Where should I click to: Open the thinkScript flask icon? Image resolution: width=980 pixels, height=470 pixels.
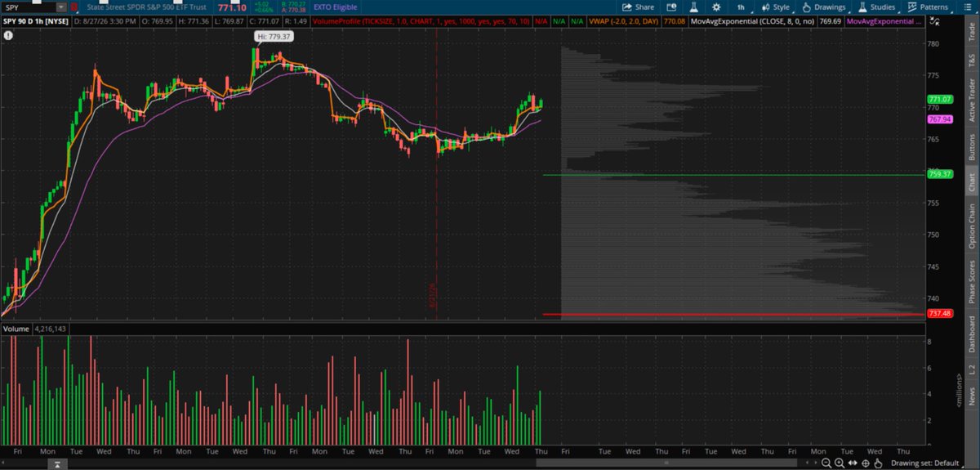point(694,7)
